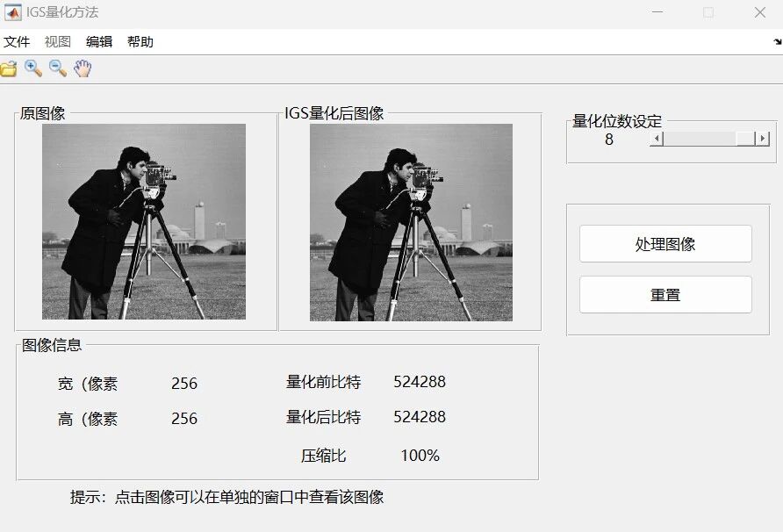The image size is (783, 532).
Task: Open the 帮助 menu
Action: pyautogui.click(x=140, y=42)
